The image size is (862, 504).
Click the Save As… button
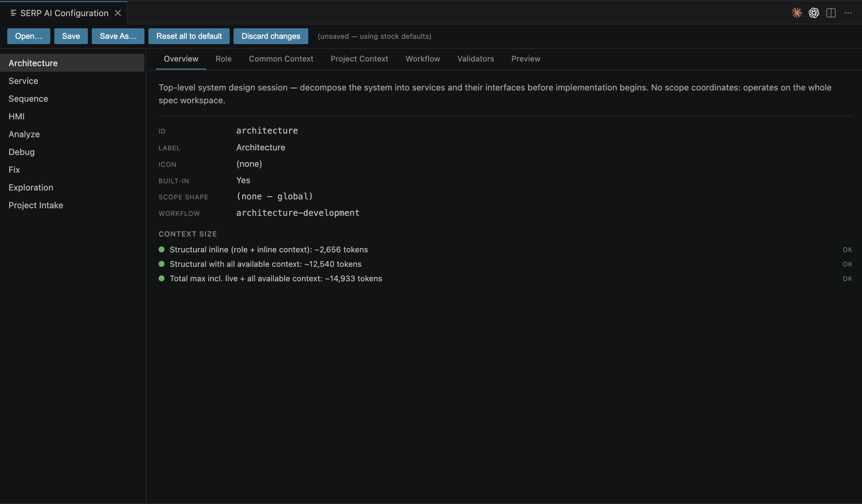click(x=118, y=36)
